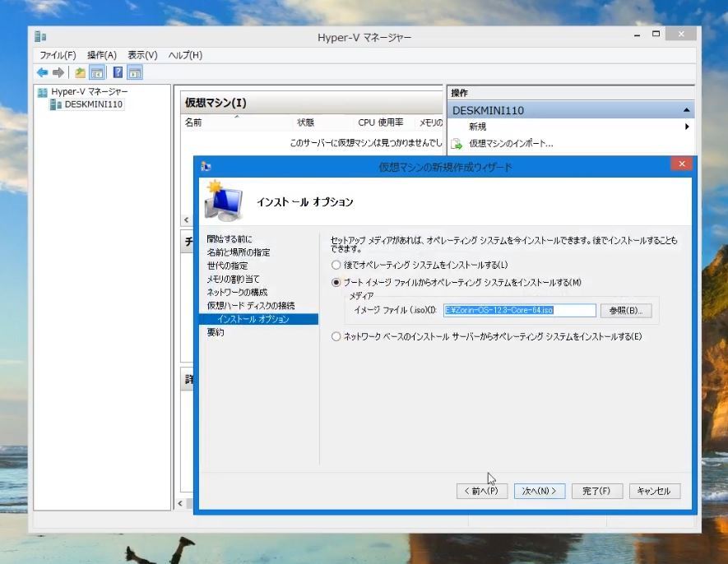
Task: Open help via the question mark icon
Action: (x=118, y=72)
